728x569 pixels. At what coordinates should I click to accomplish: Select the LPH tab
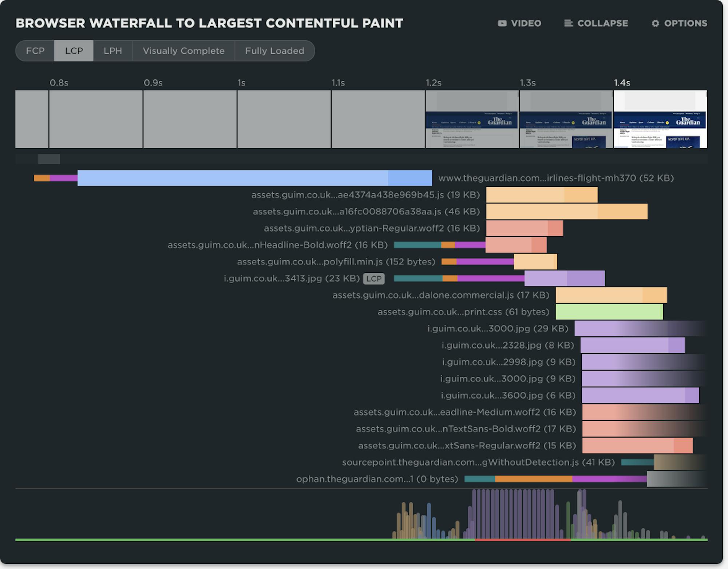[112, 51]
